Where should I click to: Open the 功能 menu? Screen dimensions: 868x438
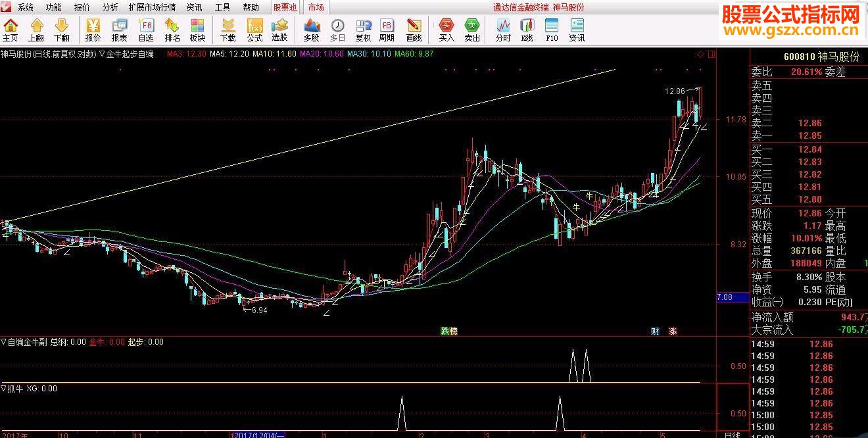53,7
